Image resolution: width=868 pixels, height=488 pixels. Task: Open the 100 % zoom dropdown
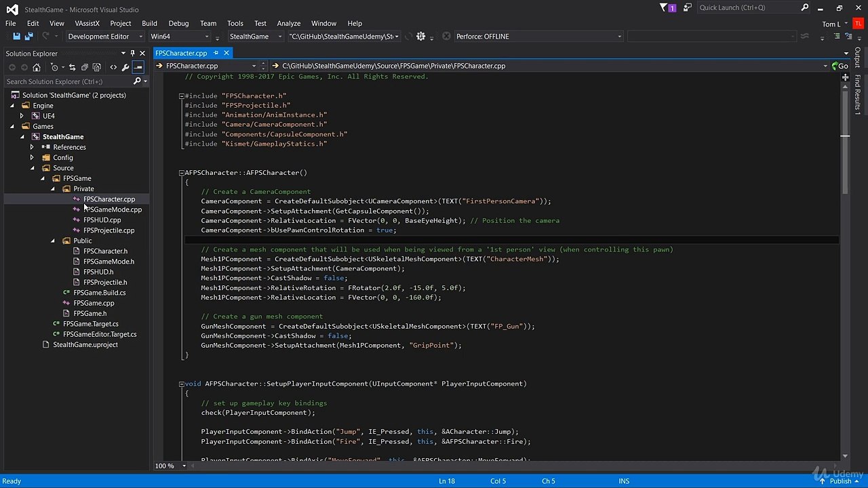click(x=170, y=466)
